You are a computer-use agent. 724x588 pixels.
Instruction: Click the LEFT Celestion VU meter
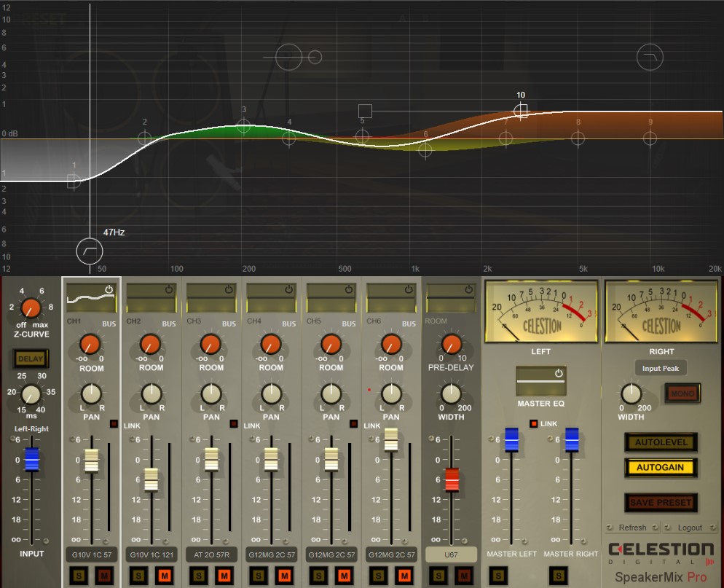point(540,312)
